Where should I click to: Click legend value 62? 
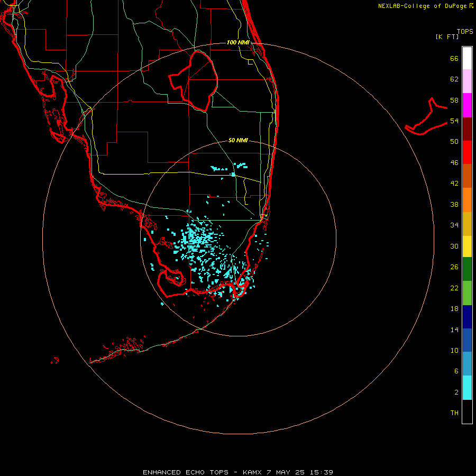coord(454,79)
